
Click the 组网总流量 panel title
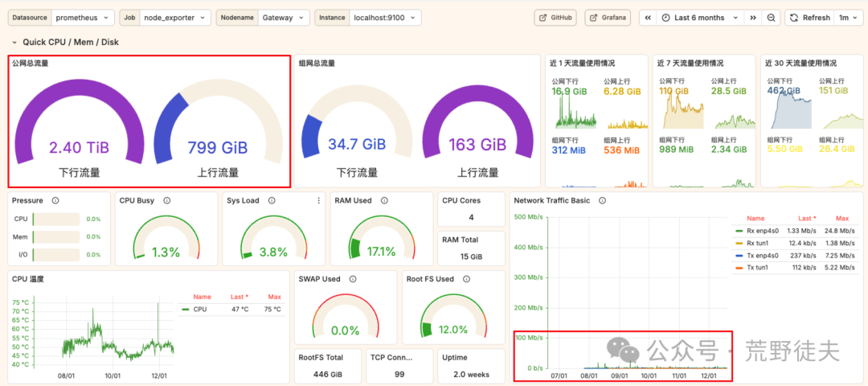(317, 64)
